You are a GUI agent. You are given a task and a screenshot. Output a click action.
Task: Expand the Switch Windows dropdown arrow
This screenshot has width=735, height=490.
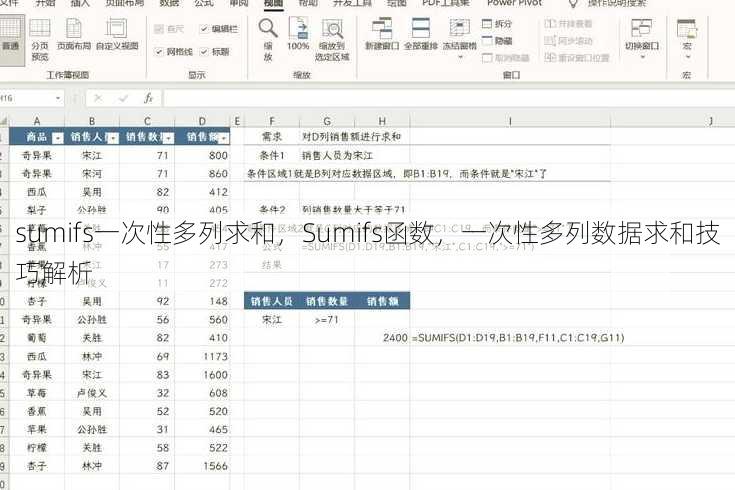point(642,57)
